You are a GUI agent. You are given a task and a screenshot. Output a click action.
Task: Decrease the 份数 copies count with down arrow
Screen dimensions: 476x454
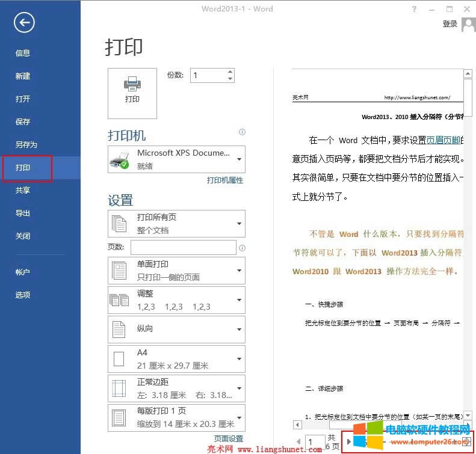click(x=230, y=79)
